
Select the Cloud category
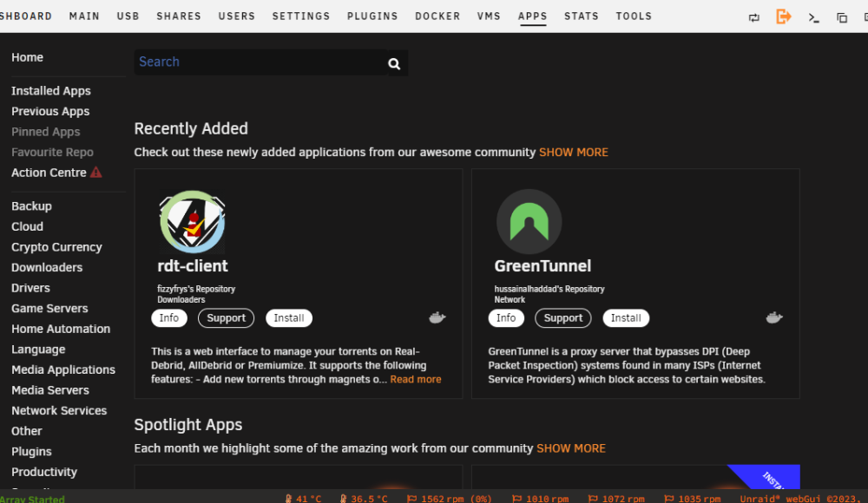tap(27, 227)
